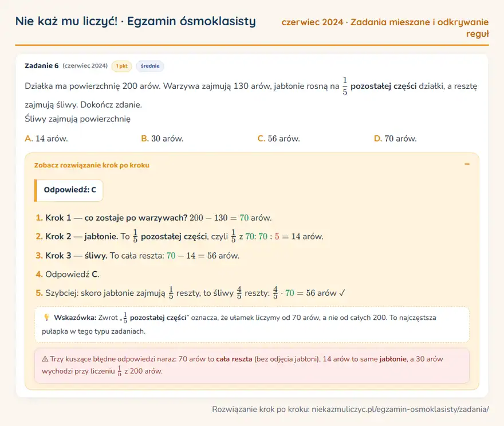
Task: Collapse the solution with the minus icon
Action: [x=467, y=165]
